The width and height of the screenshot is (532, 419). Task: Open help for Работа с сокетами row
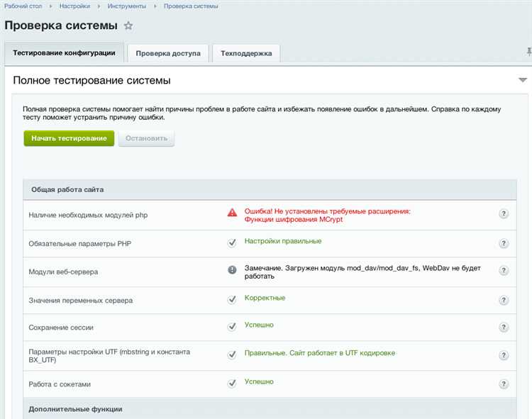click(504, 384)
